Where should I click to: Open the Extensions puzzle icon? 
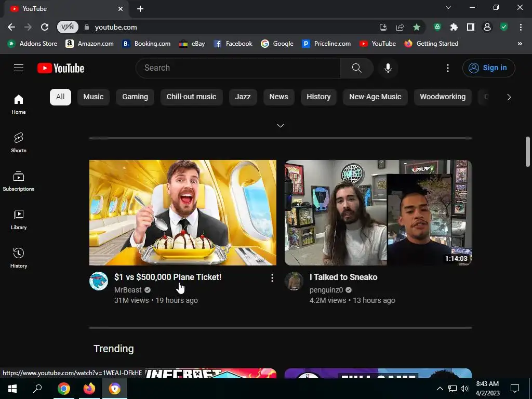pyautogui.click(x=454, y=27)
